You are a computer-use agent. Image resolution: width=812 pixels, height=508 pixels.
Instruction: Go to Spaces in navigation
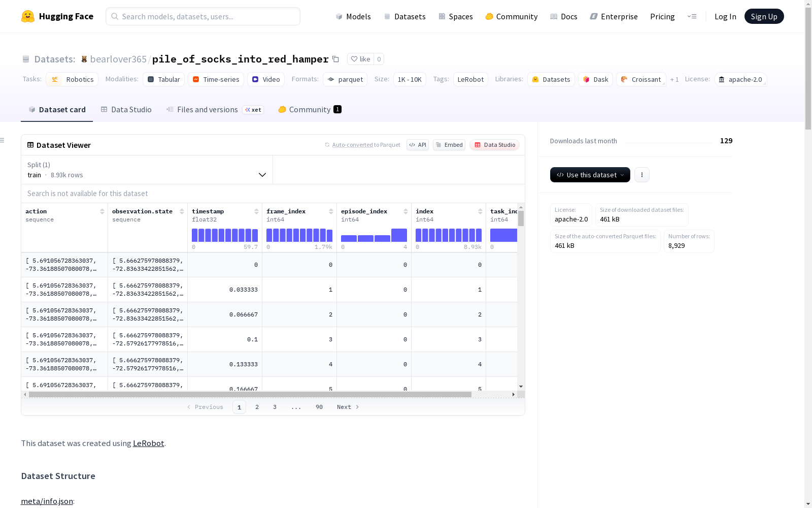click(x=456, y=16)
